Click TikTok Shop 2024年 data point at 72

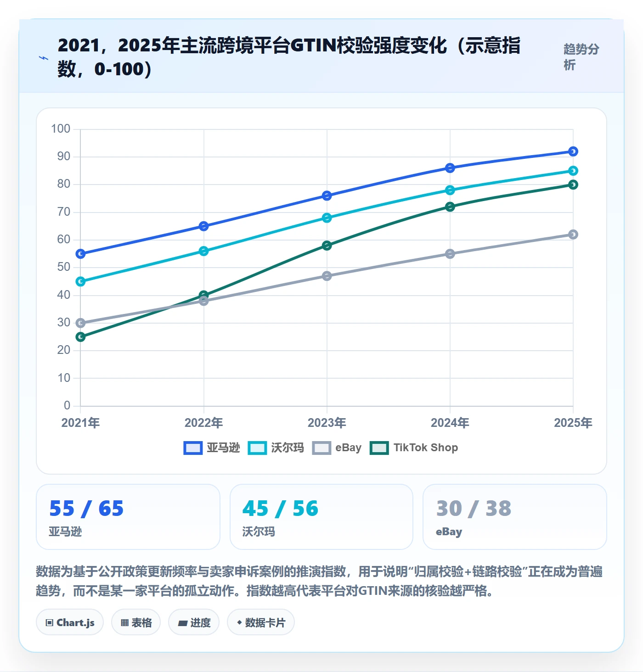(450, 207)
